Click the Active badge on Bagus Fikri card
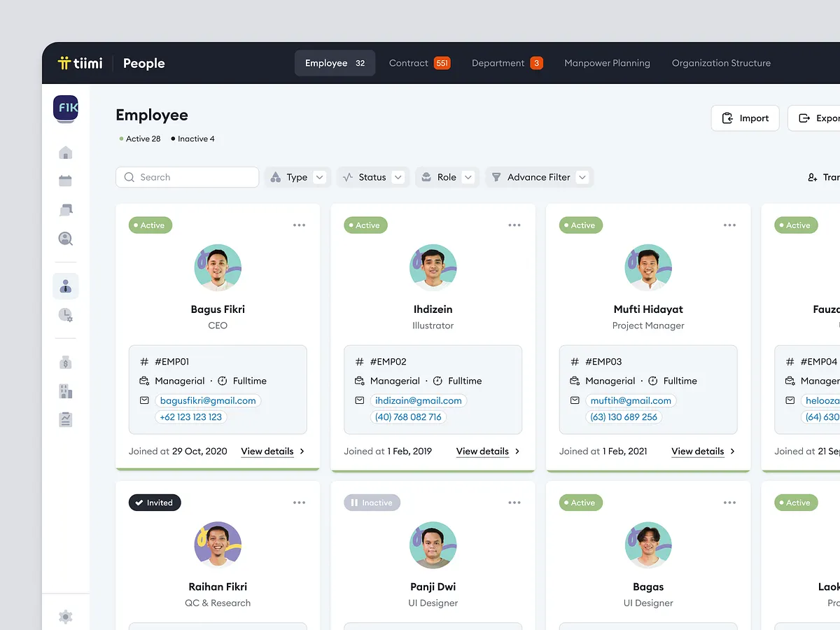The image size is (840, 630). [150, 225]
